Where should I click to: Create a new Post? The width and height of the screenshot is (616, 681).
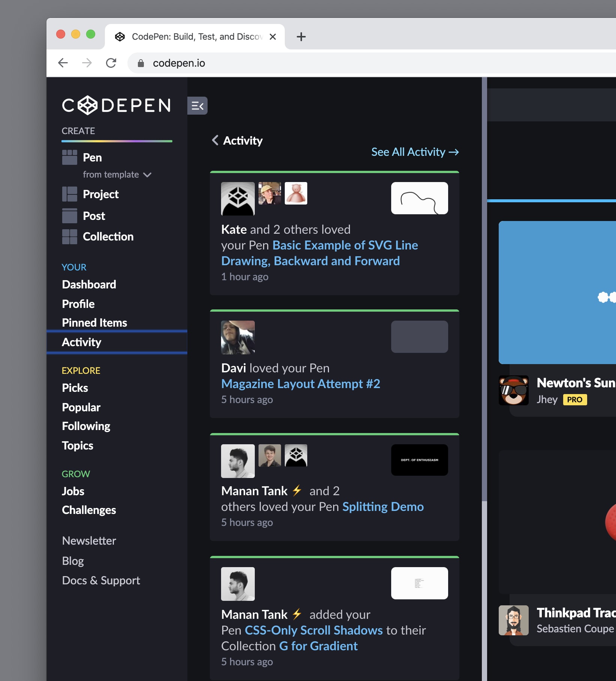point(94,216)
